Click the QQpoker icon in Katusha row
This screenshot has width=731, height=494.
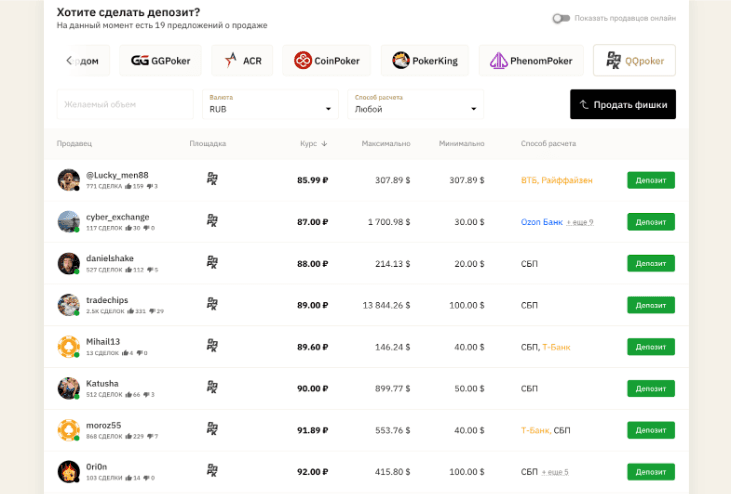(212, 387)
